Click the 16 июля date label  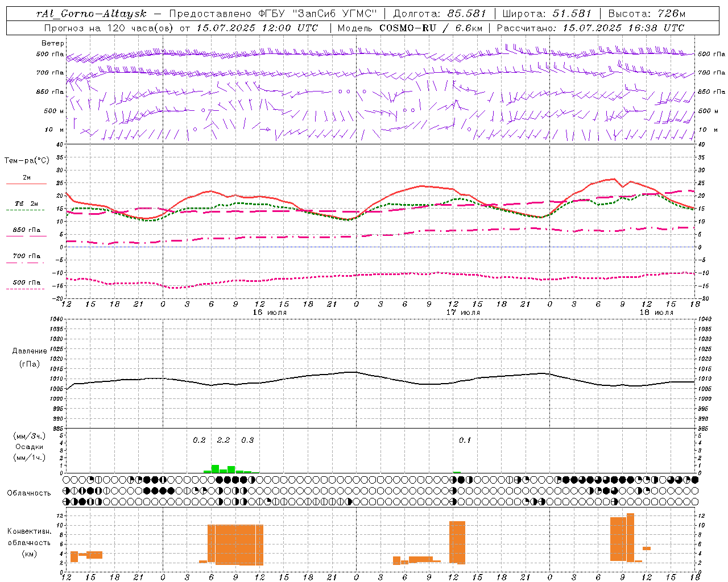click(x=270, y=313)
